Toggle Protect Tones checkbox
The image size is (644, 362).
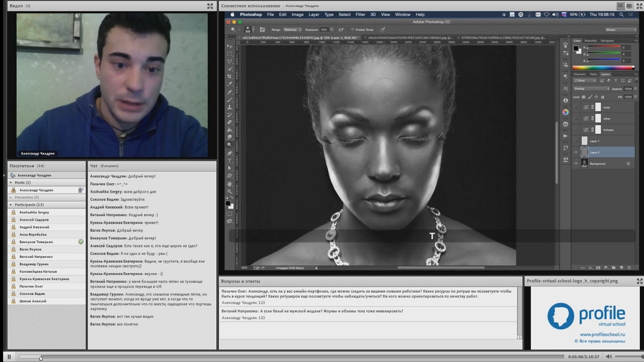tap(353, 29)
